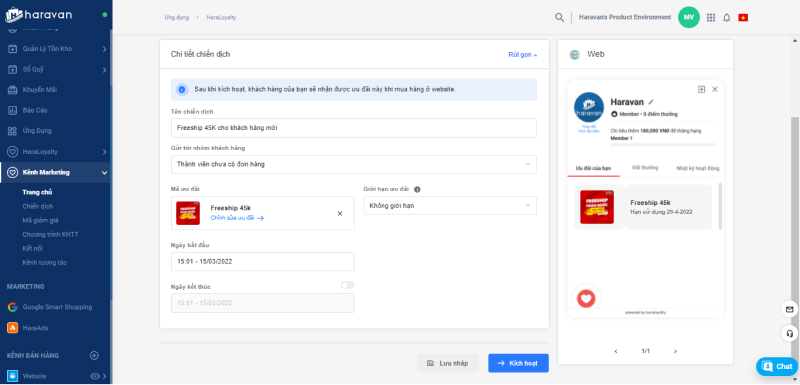Click the headset support floating icon
The height and width of the screenshot is (385, 800).
[789, 333]
